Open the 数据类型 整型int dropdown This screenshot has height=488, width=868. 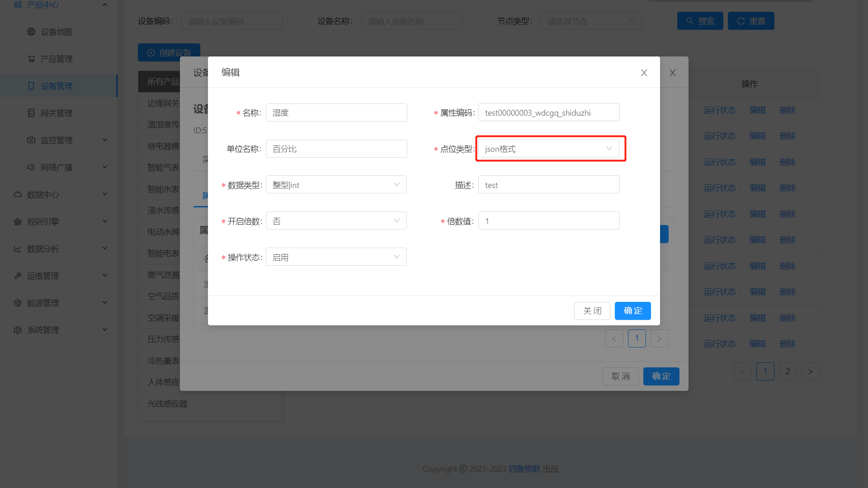(x=336, y=184)
